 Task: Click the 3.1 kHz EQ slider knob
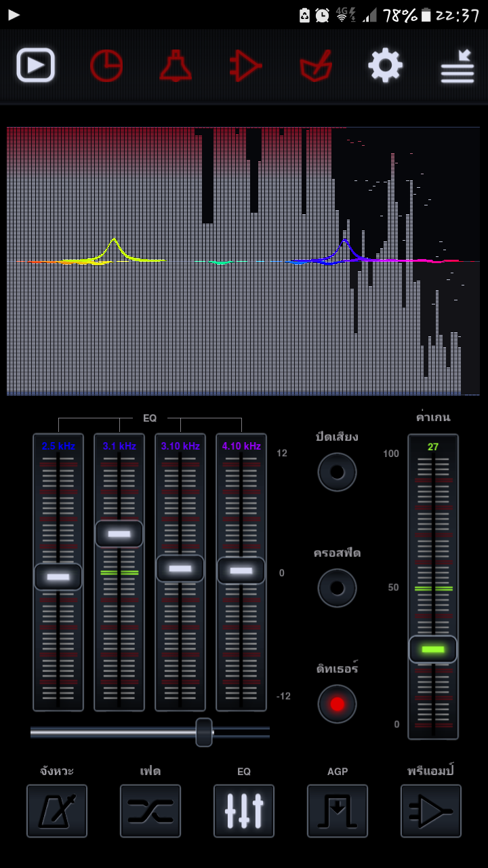[119, 534]
